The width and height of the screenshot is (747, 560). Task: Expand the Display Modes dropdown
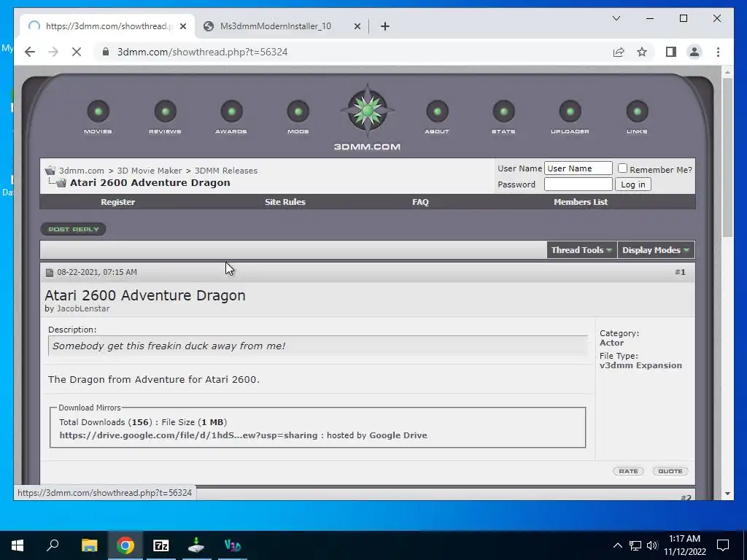656,250
